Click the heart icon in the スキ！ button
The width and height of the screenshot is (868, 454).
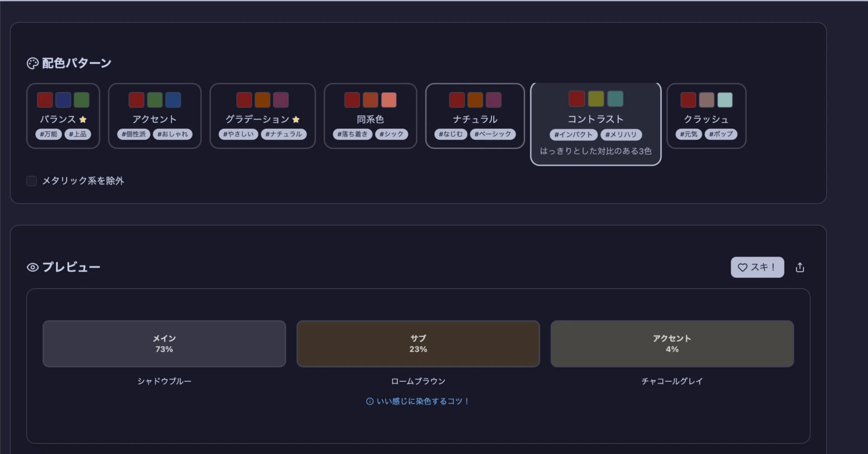coord(742,267)
